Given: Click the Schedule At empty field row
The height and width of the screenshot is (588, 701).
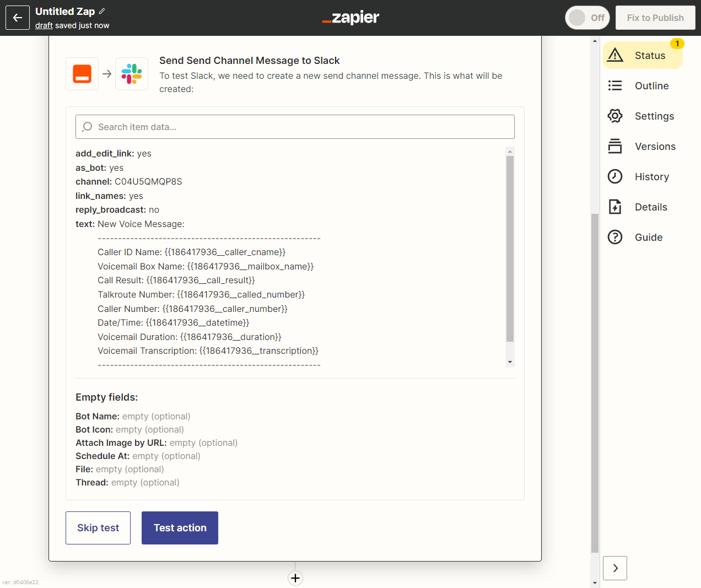Looking at the screenshot, I should pos(138,456).
